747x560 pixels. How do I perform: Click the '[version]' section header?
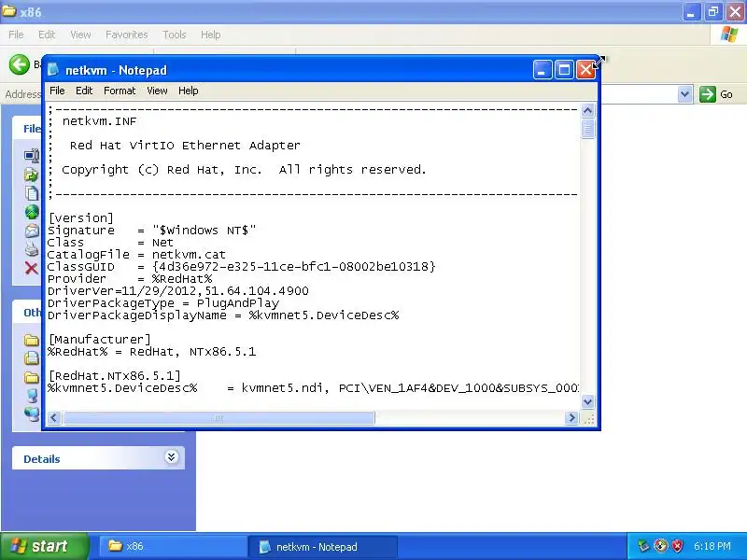[x=81, y=218]
